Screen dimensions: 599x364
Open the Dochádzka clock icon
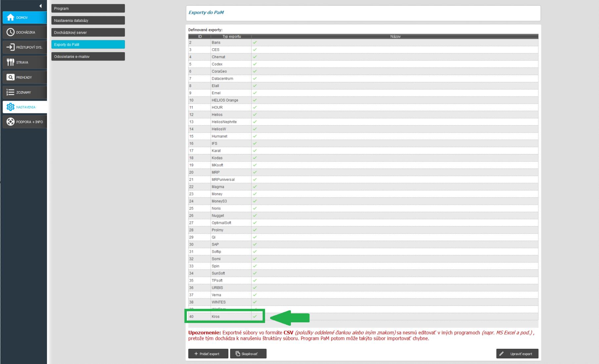coord(11,32)
